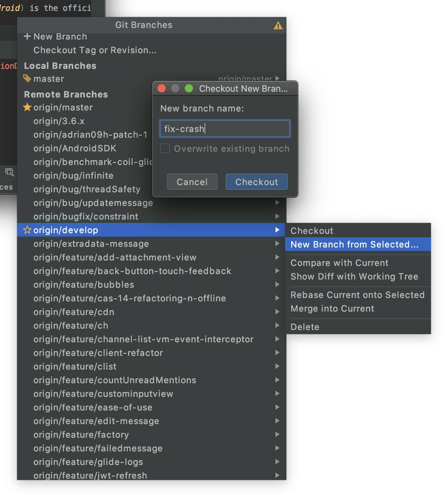Select the origin/feature/jwt-refresh branch
The image size is (448, 495).
(90, 475)
